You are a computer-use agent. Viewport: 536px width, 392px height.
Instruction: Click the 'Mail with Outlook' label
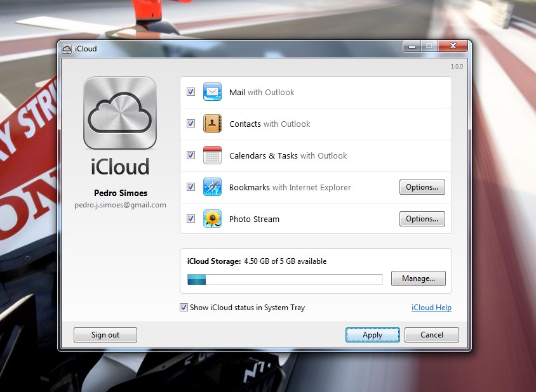[x=262, y=92]
